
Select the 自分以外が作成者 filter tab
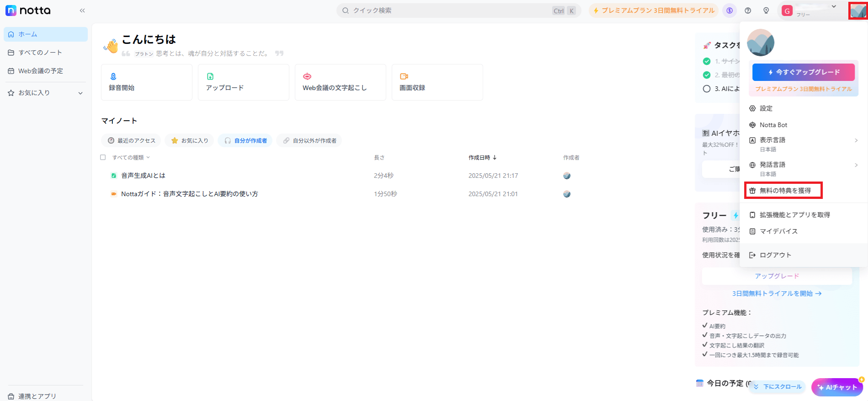click(309, 140)
